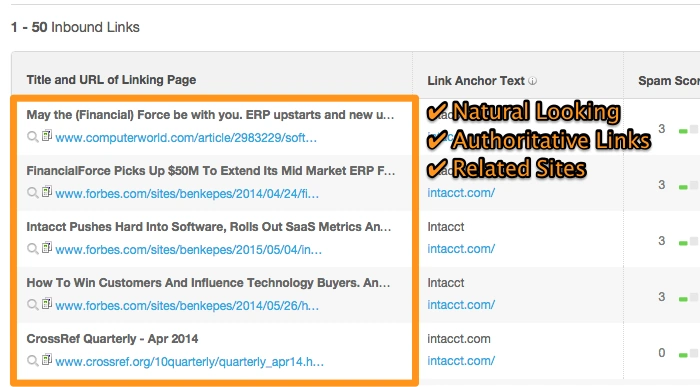Click the page icon beside forbes.com 2015/05/04 URL

coord(47,247)
